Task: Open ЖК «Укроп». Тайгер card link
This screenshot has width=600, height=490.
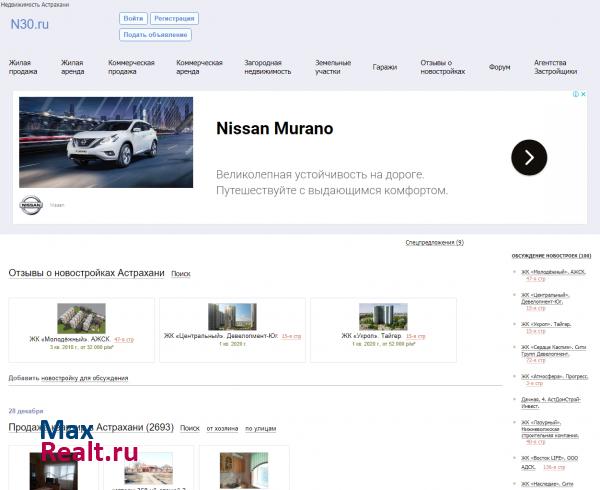Action: coord(371,336)
